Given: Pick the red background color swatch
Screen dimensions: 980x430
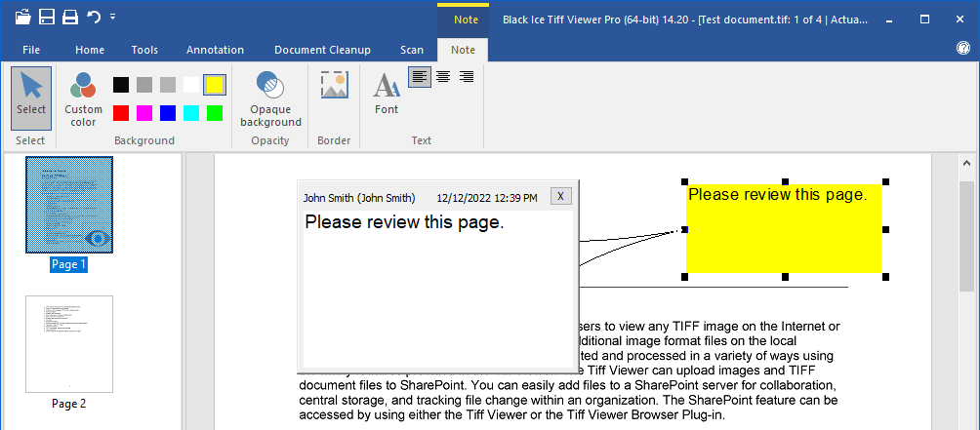Looking at the screenshot, I should (121, 113).
